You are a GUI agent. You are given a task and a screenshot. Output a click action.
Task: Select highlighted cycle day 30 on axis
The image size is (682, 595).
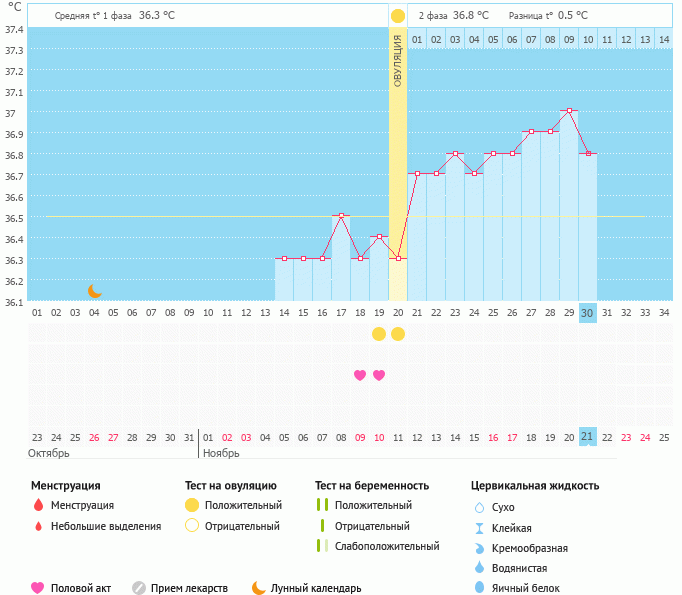pyautogui.click(x=587, y=312)
